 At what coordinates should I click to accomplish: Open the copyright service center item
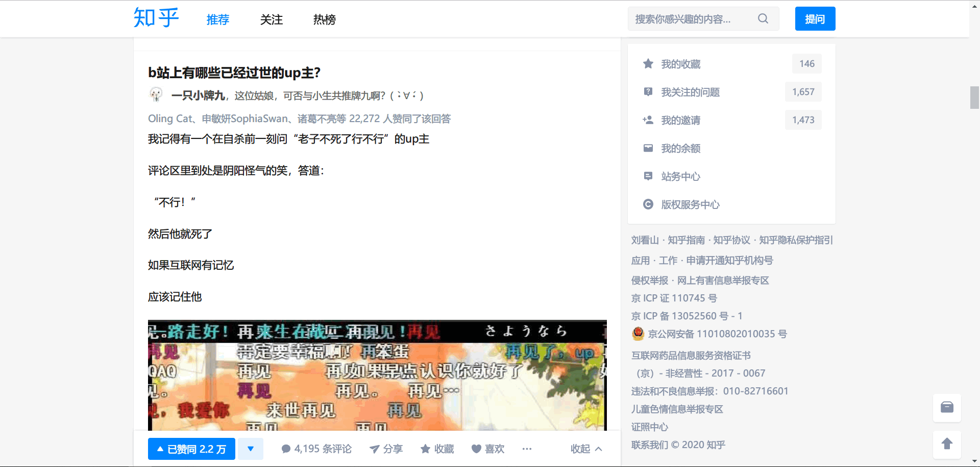click(690, 204)
